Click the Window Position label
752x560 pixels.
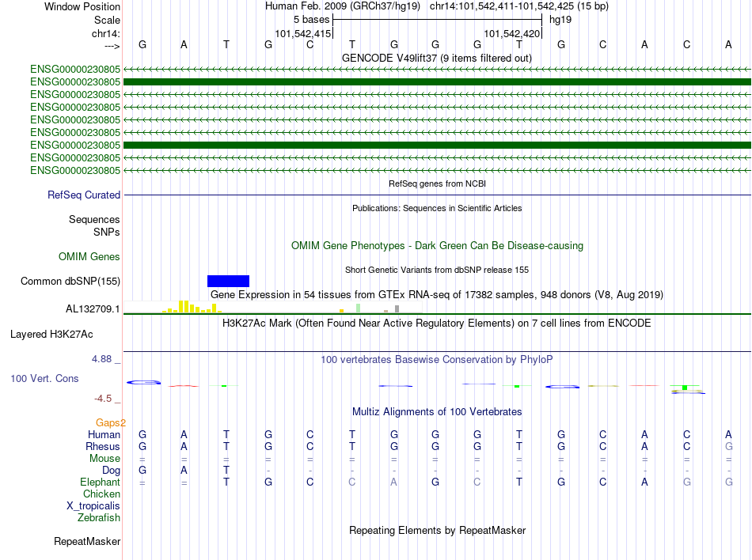[82, 6]
